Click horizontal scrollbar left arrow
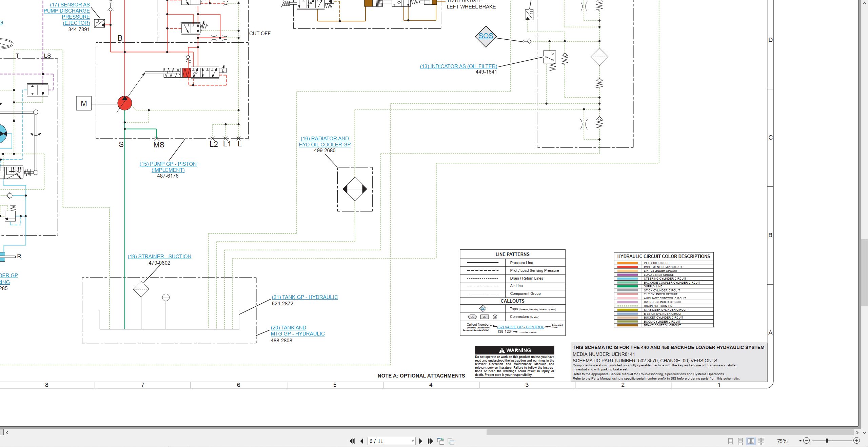The height and width of the screenshot is (447, 868). coord(7,432)
